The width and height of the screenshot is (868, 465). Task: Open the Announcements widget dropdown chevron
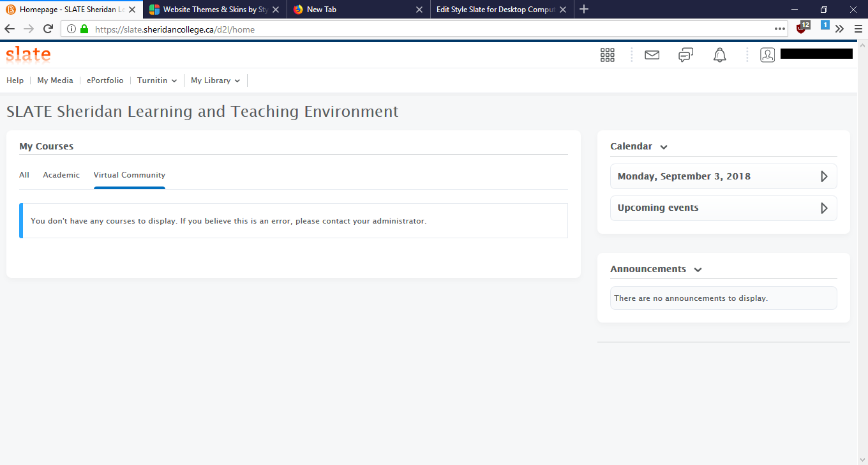click(x=698, y=270)
